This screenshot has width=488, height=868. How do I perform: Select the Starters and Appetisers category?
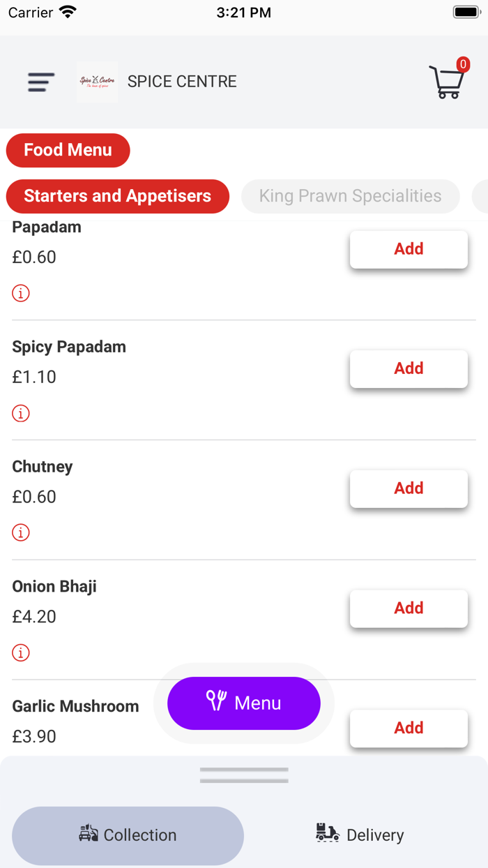[x=117, y=196]
